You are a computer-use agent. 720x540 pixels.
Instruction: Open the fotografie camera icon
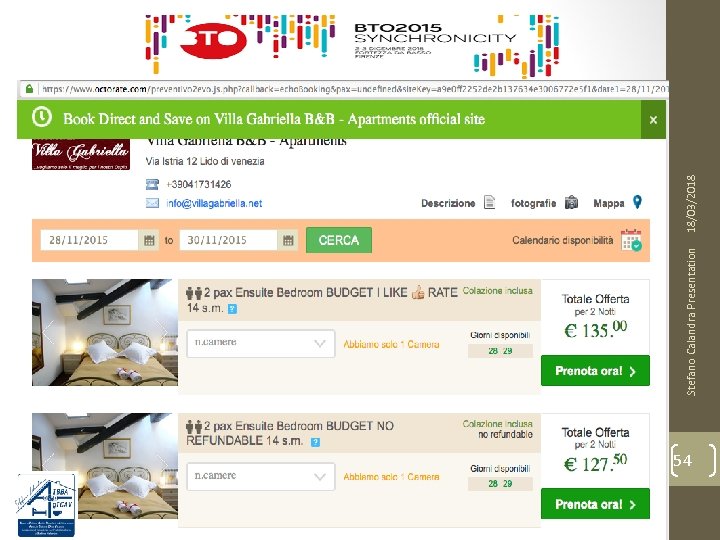click(x=570, y=203)
